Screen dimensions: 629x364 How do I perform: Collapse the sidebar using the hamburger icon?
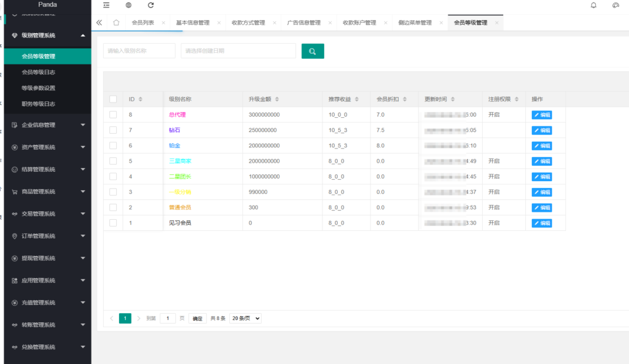tap(106, 5)
